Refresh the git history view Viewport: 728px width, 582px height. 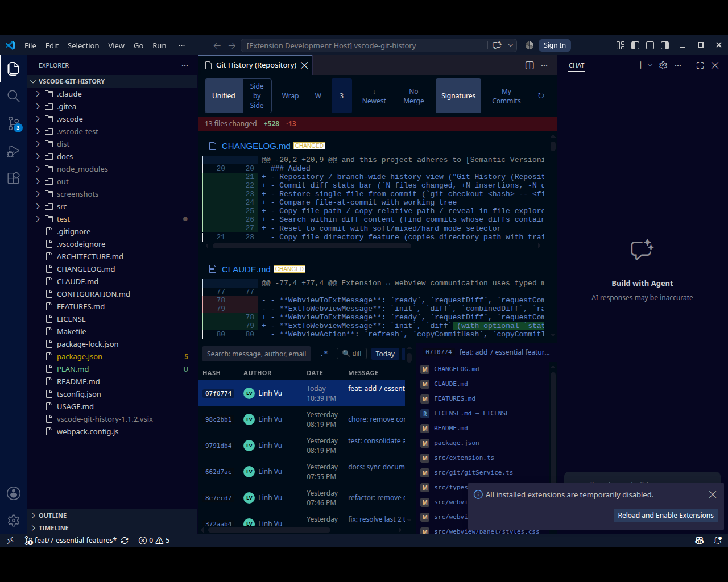point(541,96)
